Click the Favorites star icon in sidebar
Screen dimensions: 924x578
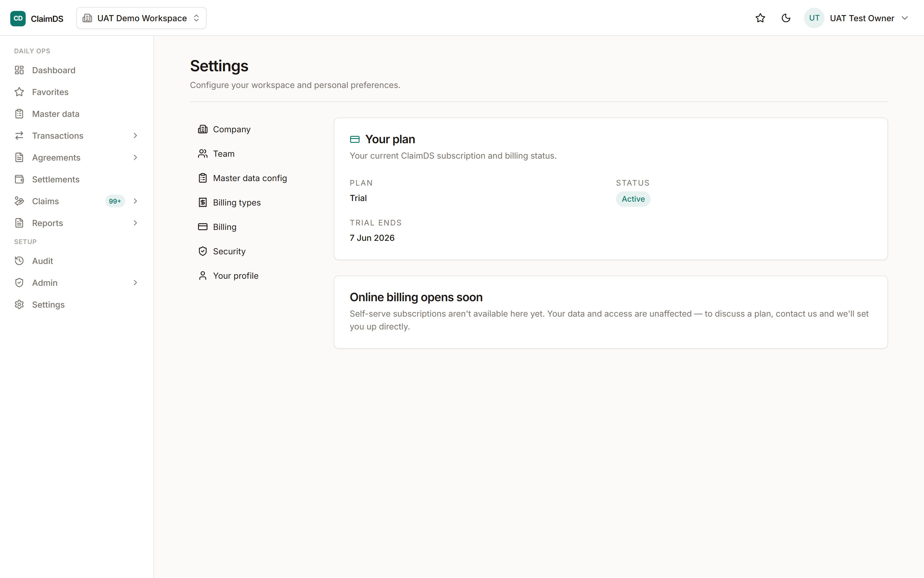pos(19,92)
